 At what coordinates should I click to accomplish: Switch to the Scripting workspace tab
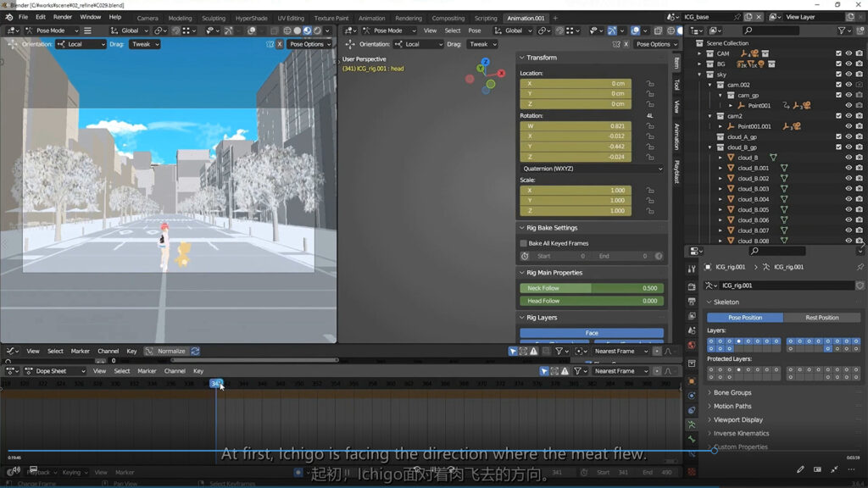486,18
